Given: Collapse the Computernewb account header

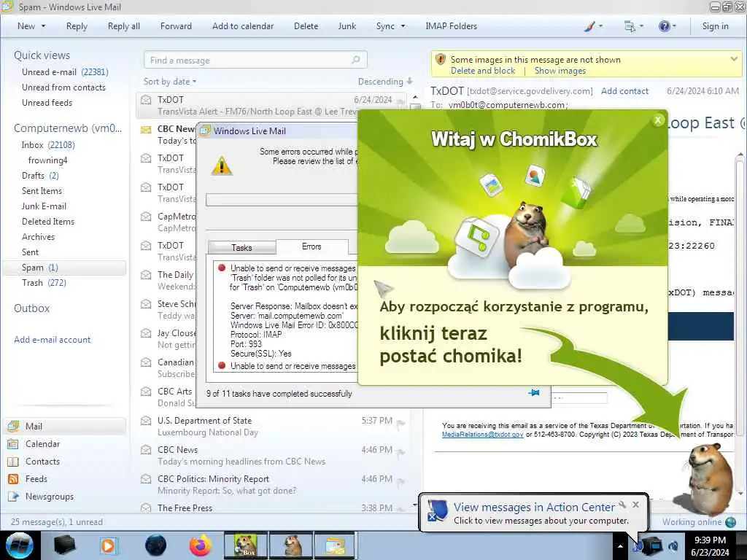Looking at the screenshot, I should pos(68,128).
